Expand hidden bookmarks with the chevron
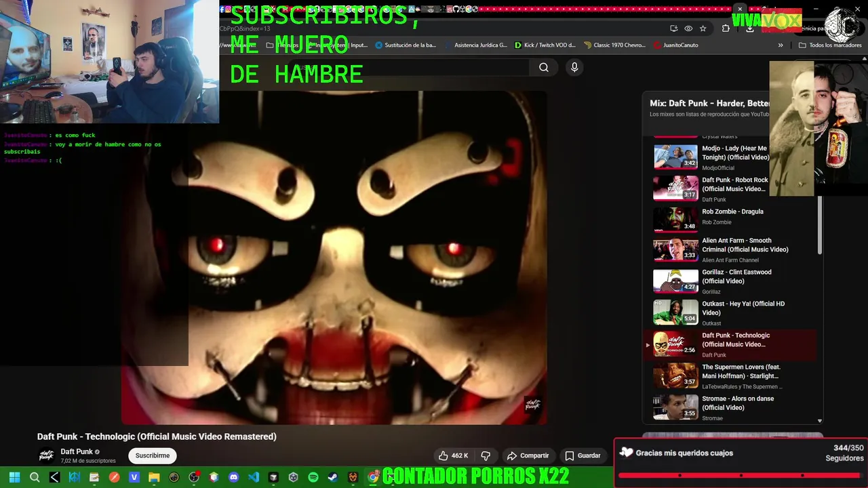868x488 pixels. coord(781,45)
